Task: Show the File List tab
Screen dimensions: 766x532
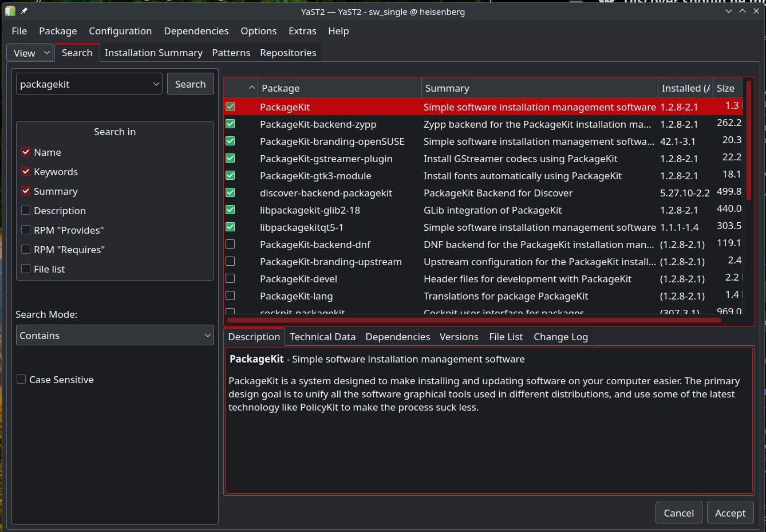Action: coord(506,337)
